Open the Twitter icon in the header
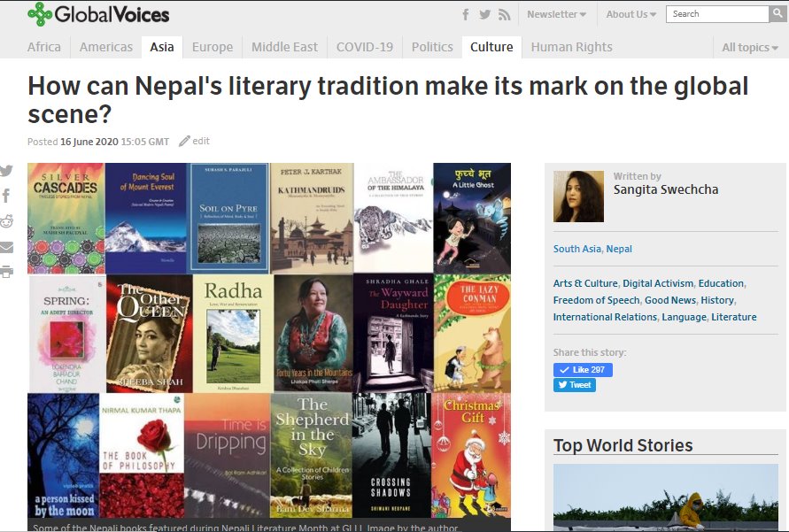 click(484, 14)
